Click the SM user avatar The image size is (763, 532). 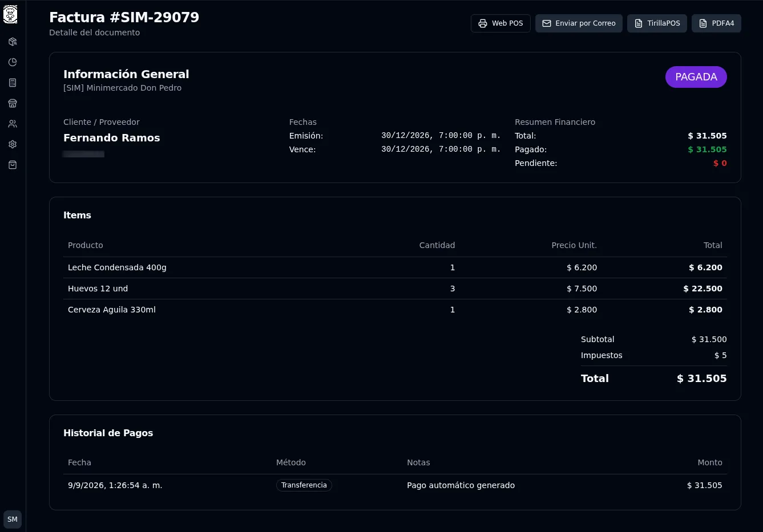click(x=13, y=519)
